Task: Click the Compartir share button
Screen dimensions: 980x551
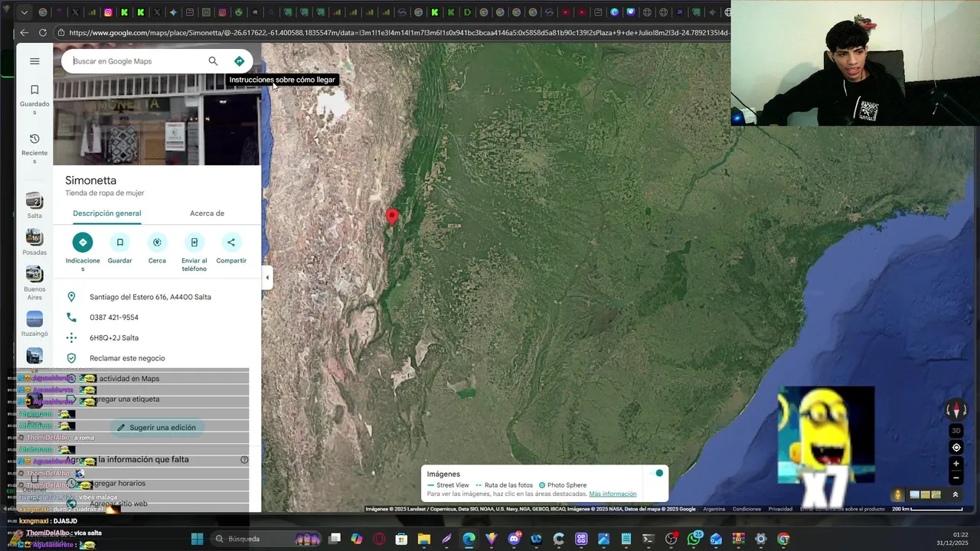Action: 231,243
